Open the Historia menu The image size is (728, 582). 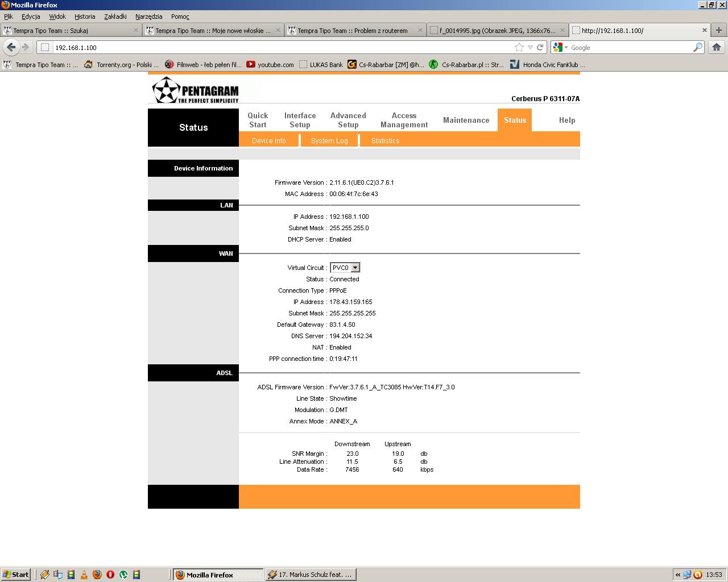[x=85, y=16]
